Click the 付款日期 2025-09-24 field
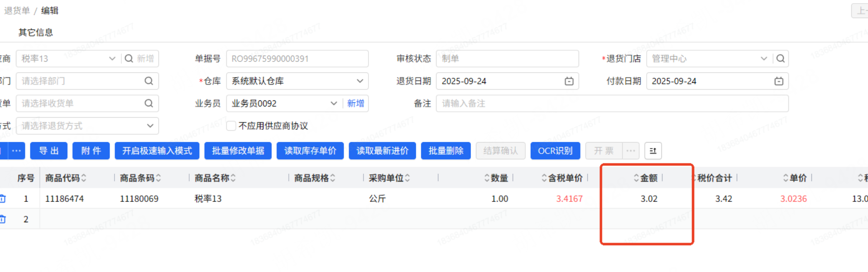 click(717, 81)
